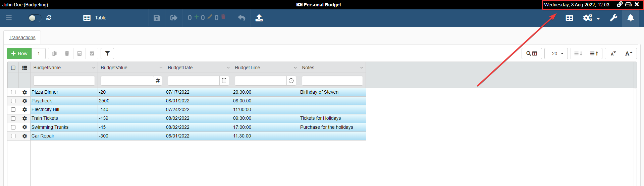
Task: Click the undo arrow icon
Action: pyautogui.click(x=241, y=18)
